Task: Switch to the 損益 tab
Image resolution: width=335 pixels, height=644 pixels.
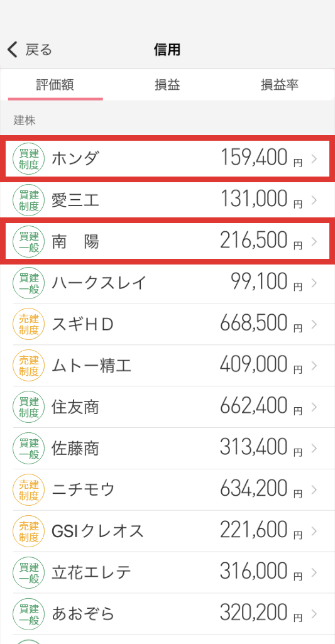Action: coord(167,85)
